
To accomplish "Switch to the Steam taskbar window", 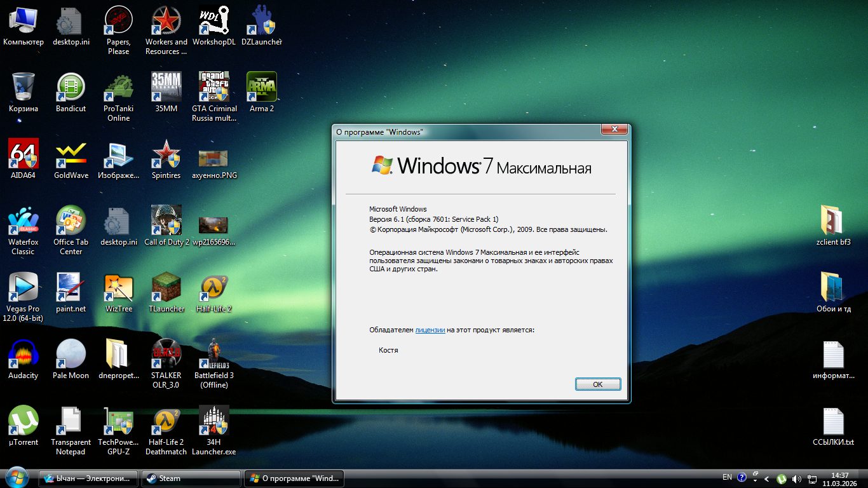I will 191,478.
